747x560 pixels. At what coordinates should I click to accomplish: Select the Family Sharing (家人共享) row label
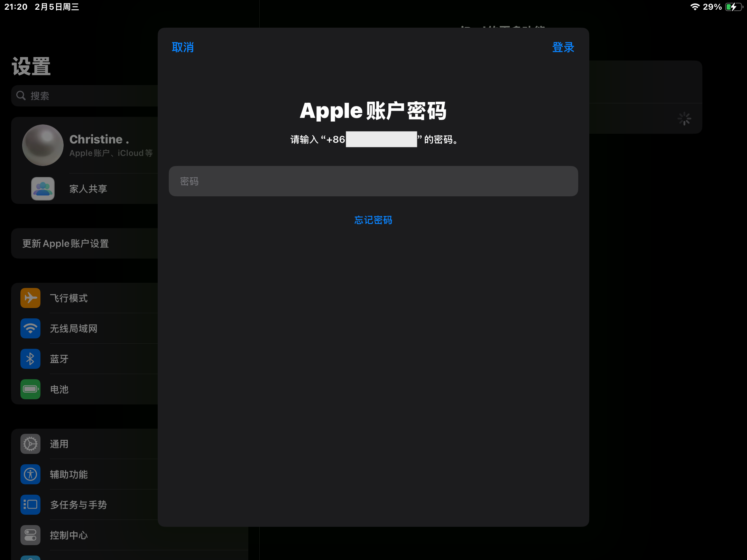point(88,189)
